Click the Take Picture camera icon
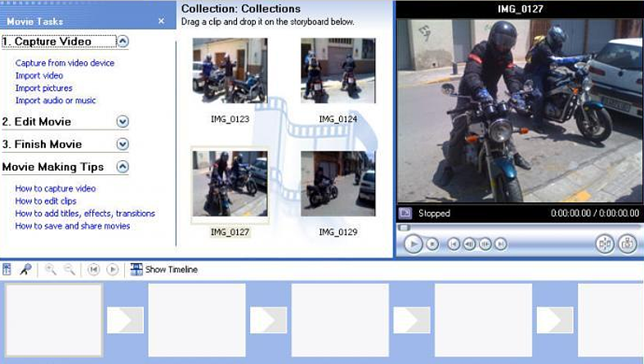644x364 pixels. point(627,244)
